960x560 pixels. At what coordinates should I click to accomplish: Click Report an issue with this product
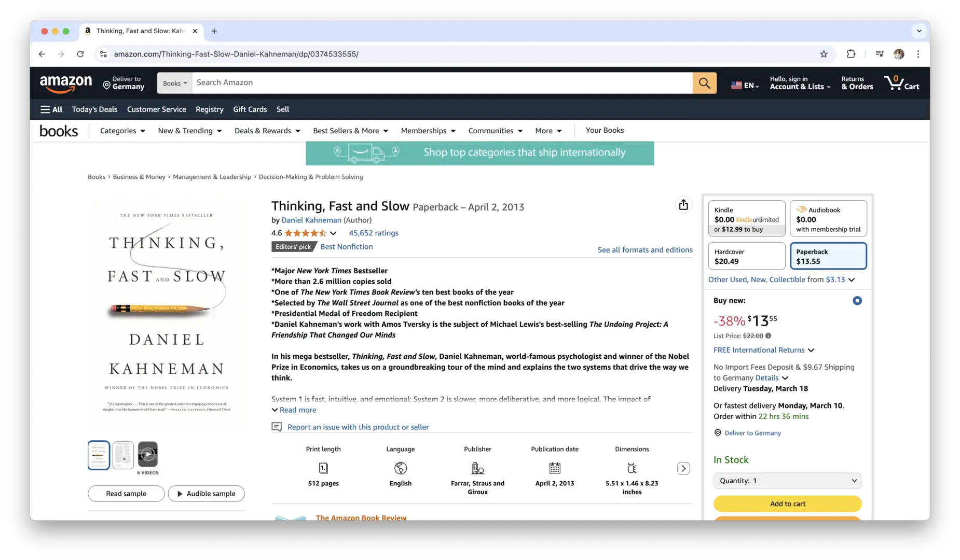358,427
